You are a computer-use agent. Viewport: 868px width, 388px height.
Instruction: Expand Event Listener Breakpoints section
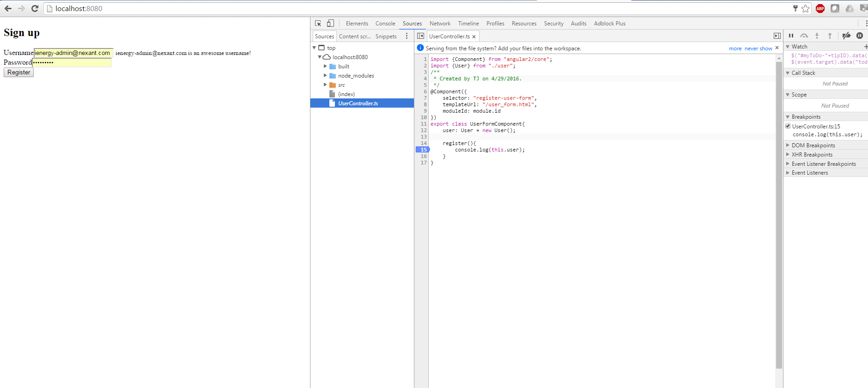(788, 164)
